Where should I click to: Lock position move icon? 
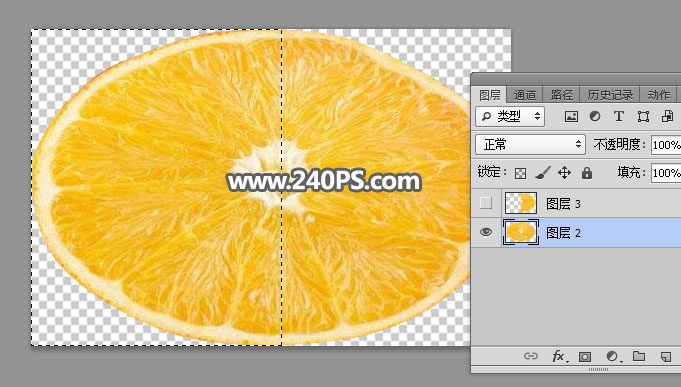564,173
